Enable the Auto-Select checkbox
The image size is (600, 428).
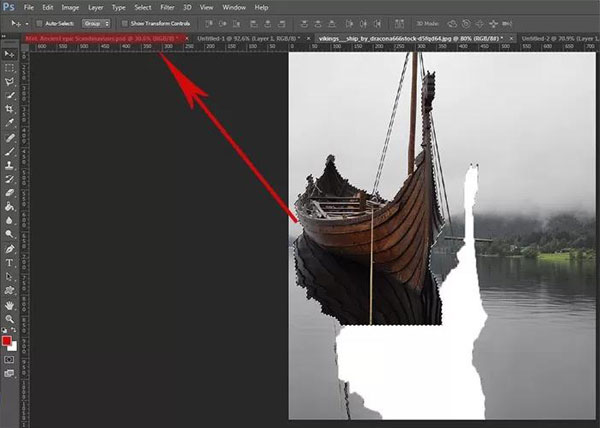tap(39, 24)
